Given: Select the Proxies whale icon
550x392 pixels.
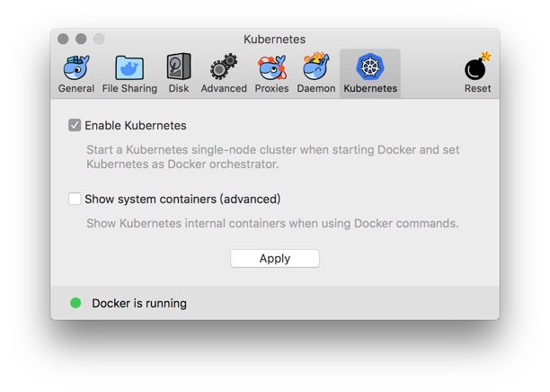Looking at the screenshot, I should click(x=271, y=67).
